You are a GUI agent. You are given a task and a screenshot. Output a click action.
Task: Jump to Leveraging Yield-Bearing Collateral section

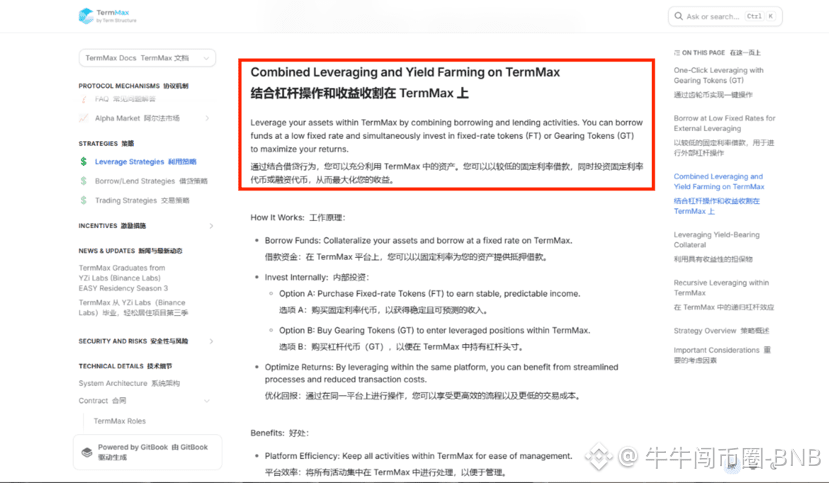click(x=716, y=246)
